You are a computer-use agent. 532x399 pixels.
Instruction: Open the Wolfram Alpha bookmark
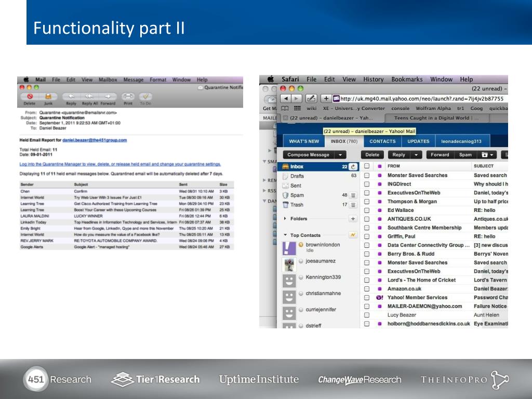click(x=433, y=109)
